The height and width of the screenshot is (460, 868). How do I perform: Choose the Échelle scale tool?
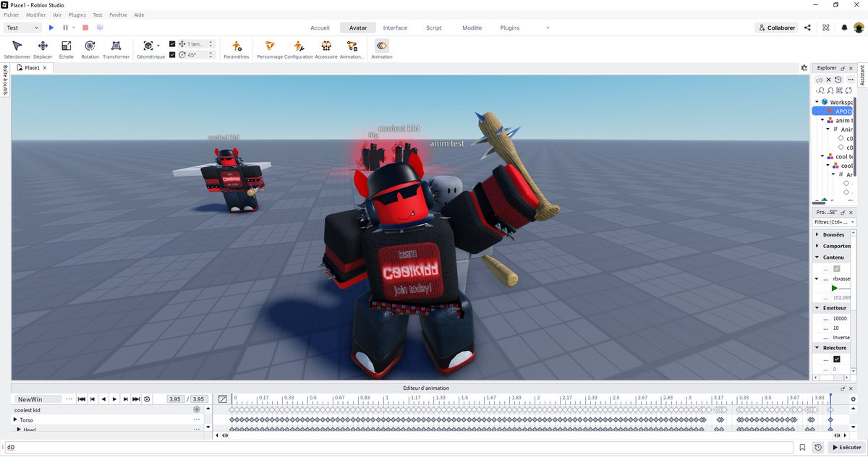tap(67, 48)
